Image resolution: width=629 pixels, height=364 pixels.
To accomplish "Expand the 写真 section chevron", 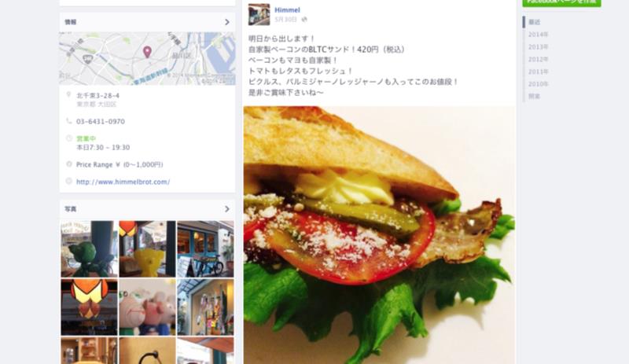I will (227, 209).
